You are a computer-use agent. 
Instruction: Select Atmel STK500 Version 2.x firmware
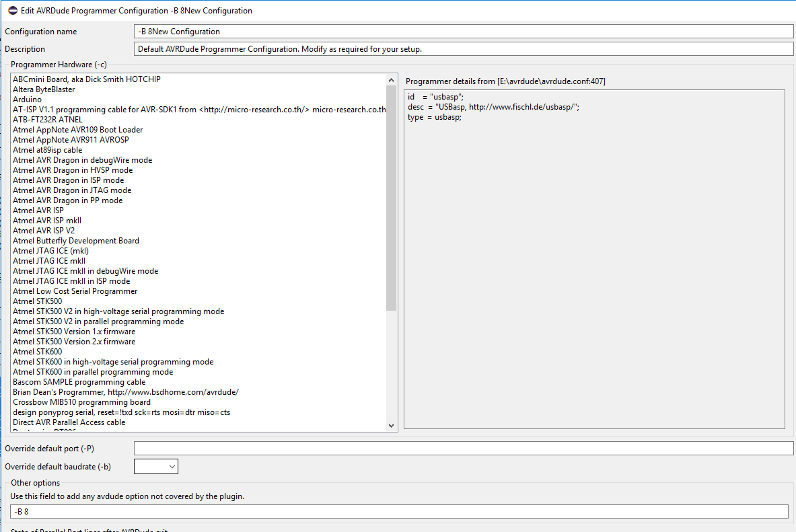(74, 342)
